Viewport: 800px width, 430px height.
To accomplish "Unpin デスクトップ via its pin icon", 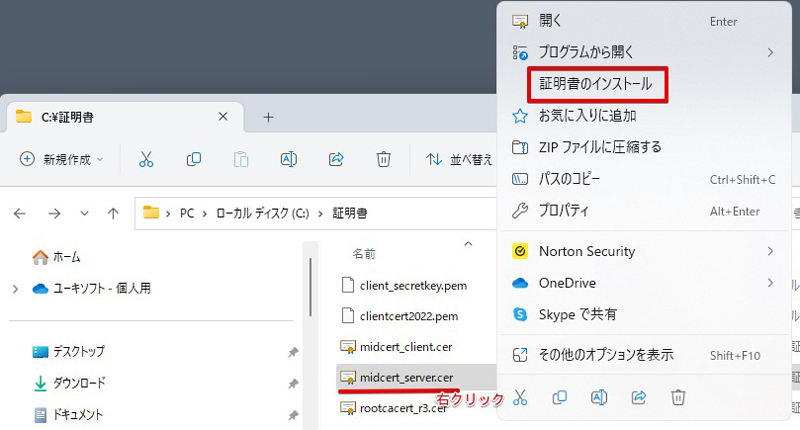I will [293, 352].
